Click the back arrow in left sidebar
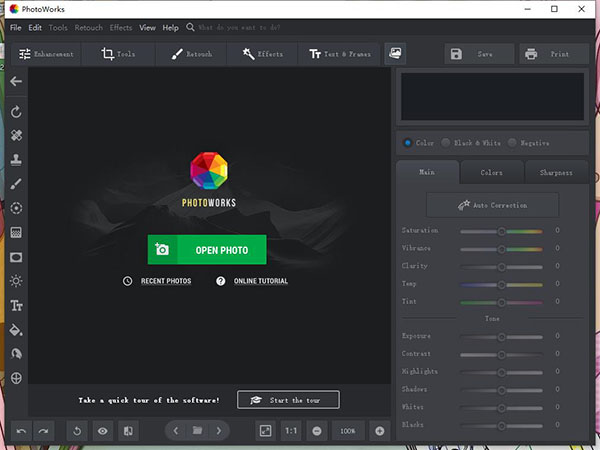The image size is (600, 450). (x=16, y=81)
